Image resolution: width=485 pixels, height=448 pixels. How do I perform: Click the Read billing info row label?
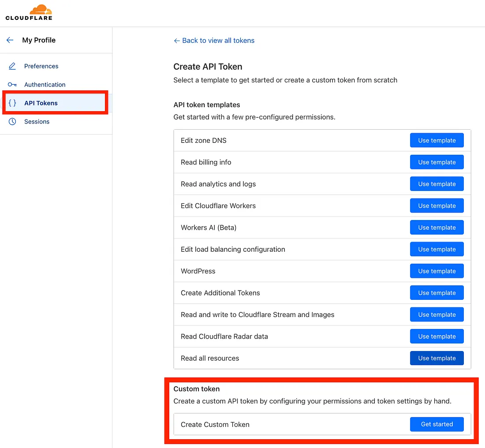206,162
